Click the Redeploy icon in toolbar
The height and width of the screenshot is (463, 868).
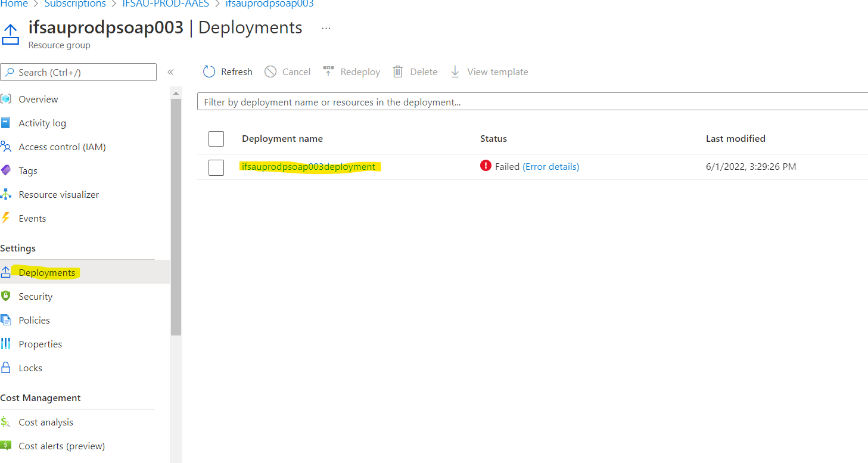(328, 72)
